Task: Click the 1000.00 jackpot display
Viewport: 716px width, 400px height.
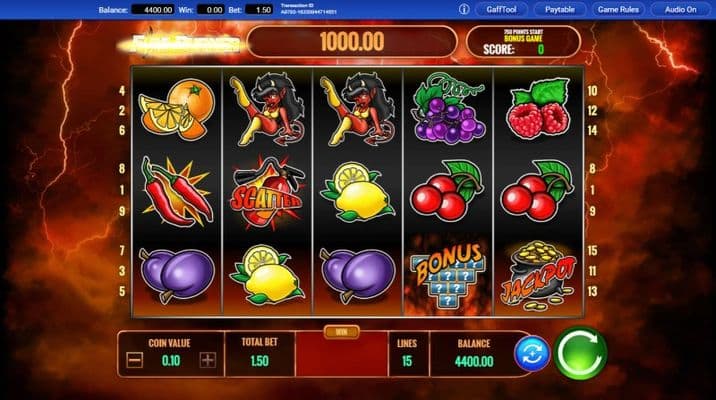Action: tap(352, 42)
